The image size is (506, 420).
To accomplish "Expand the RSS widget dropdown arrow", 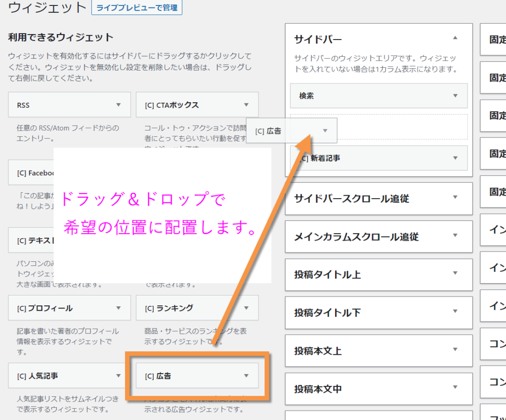I will pyautogui.click(x=118, y=105).
